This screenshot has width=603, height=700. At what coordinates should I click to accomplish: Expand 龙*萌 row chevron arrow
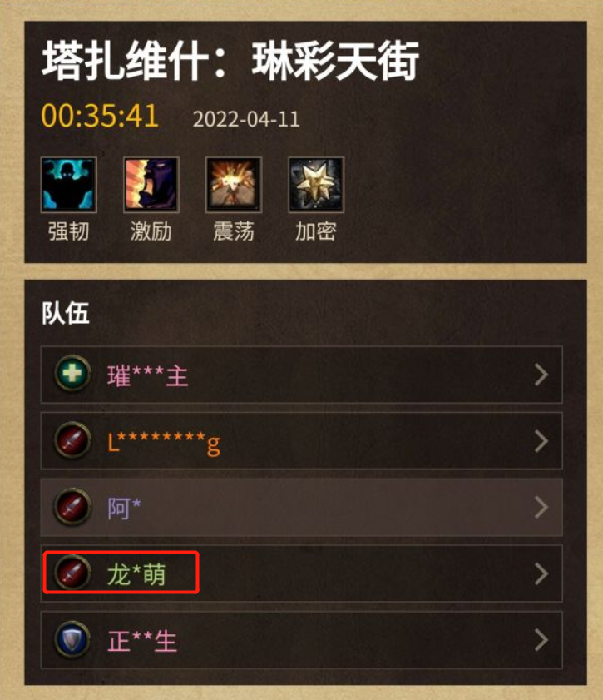coord(541,573)
